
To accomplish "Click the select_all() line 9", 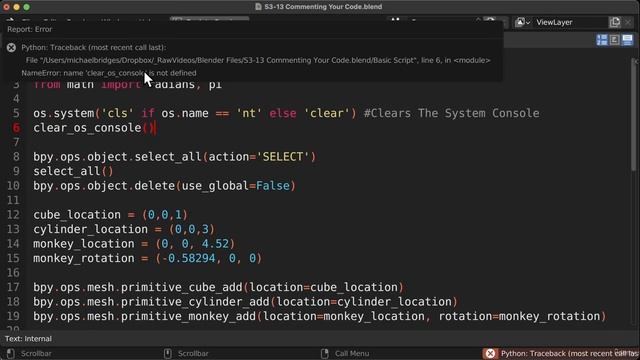I will pyautogui.click(x=73, y=171).
